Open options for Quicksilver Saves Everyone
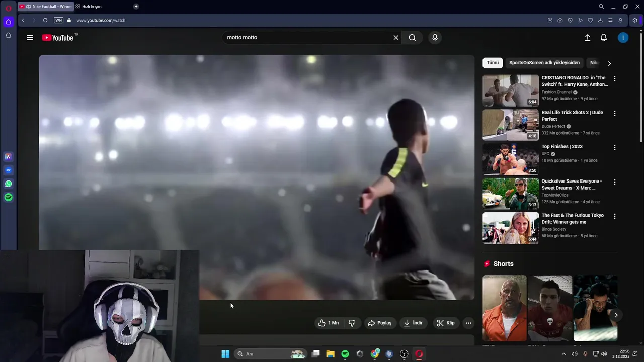This screenshot has width=644, height=362. coord(614,182)
